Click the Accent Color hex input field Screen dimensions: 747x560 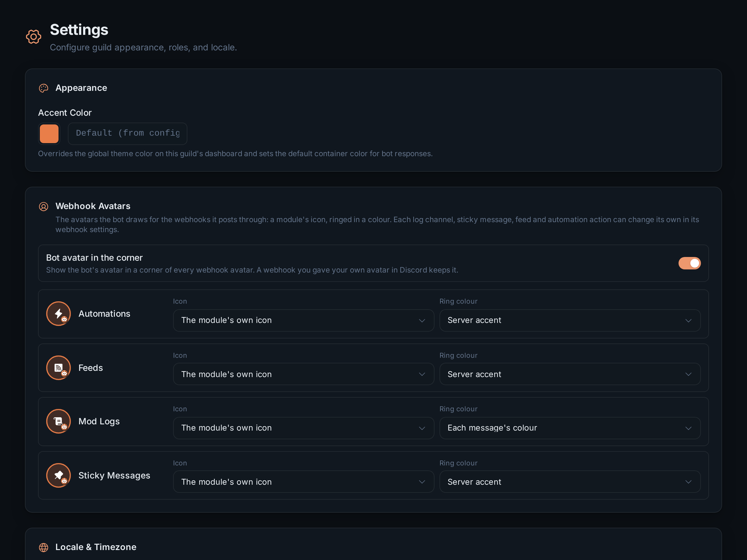tap(128, 134)
